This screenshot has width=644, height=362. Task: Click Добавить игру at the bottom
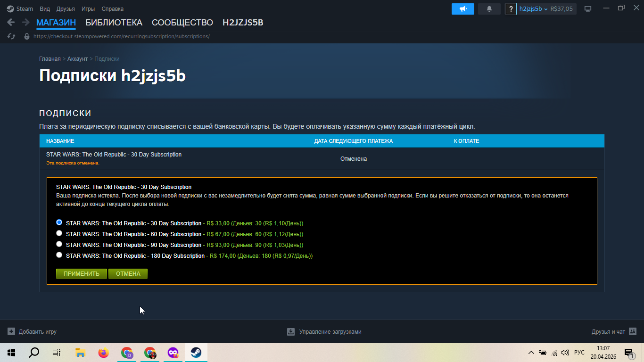[38, 332]
